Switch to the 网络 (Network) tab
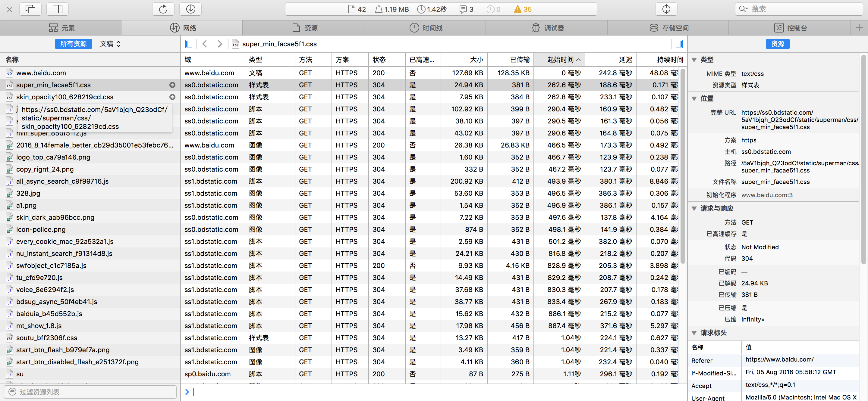The width and height of the screenshot is (868, 401). click(x=182, y=28)
